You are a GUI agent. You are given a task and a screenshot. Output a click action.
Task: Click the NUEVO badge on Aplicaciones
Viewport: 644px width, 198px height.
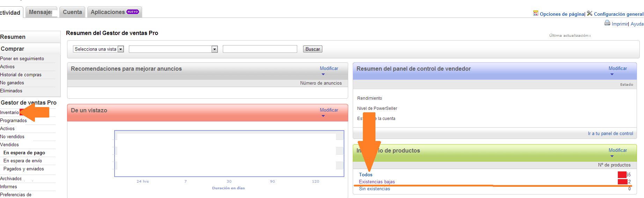point(133,12)
